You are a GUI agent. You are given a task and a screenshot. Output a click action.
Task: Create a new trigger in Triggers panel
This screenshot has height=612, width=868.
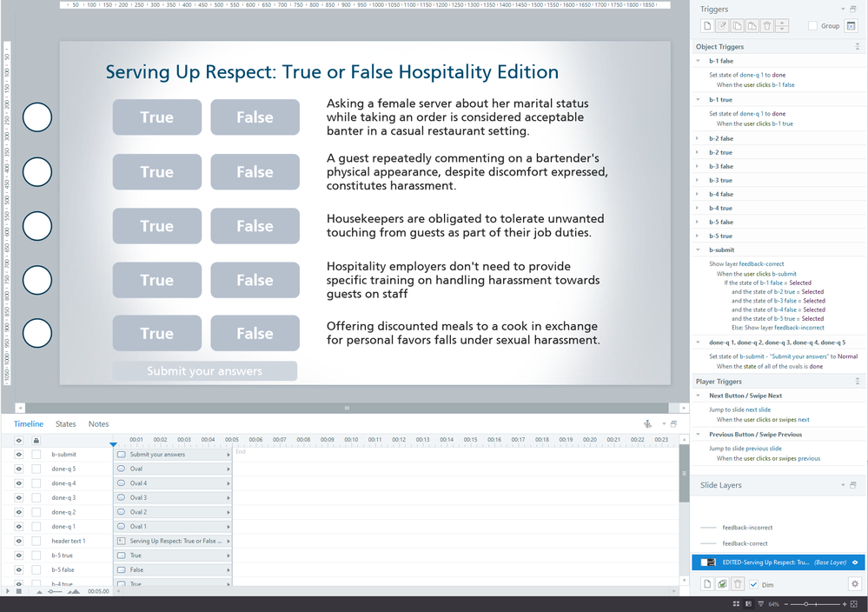(x=707, y=25)
